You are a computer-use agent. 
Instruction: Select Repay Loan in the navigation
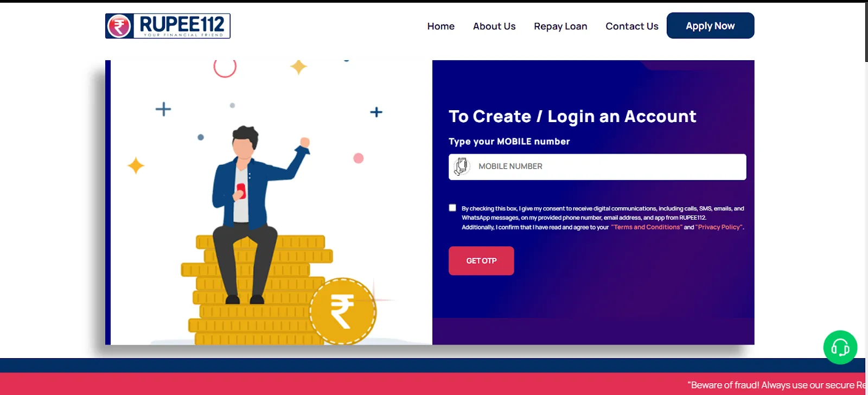pos(560,26)
